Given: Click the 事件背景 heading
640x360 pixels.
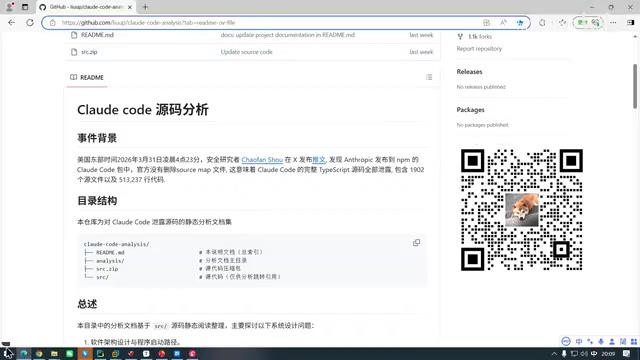Looking at the screenshot, I should (x=97, y=138).
